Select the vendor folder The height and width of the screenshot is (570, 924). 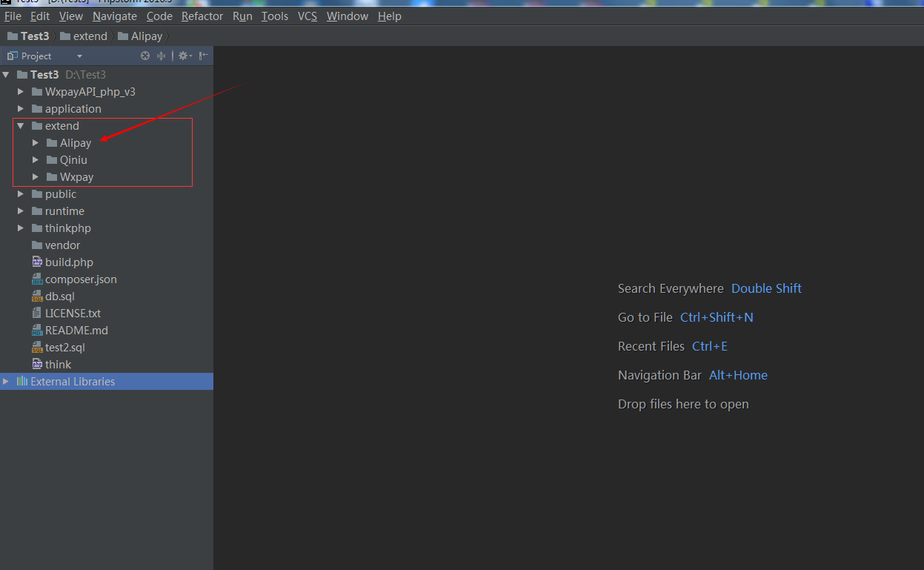click(x=62, y=245)
